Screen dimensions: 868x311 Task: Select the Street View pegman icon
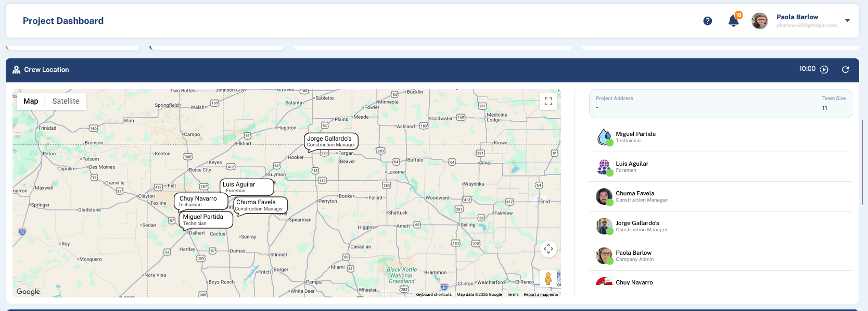coord(548,279)
